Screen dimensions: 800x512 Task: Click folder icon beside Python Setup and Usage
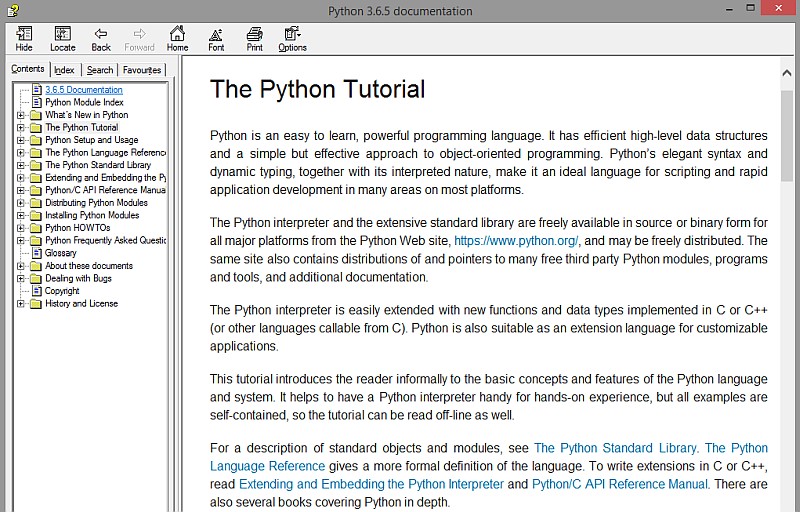pos(36,140)
